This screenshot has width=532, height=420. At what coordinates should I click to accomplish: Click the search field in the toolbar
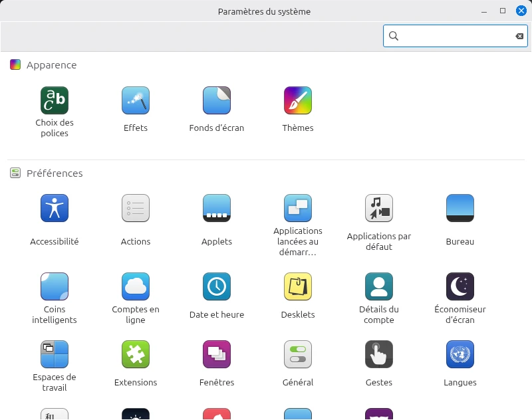tap(456, 36)
